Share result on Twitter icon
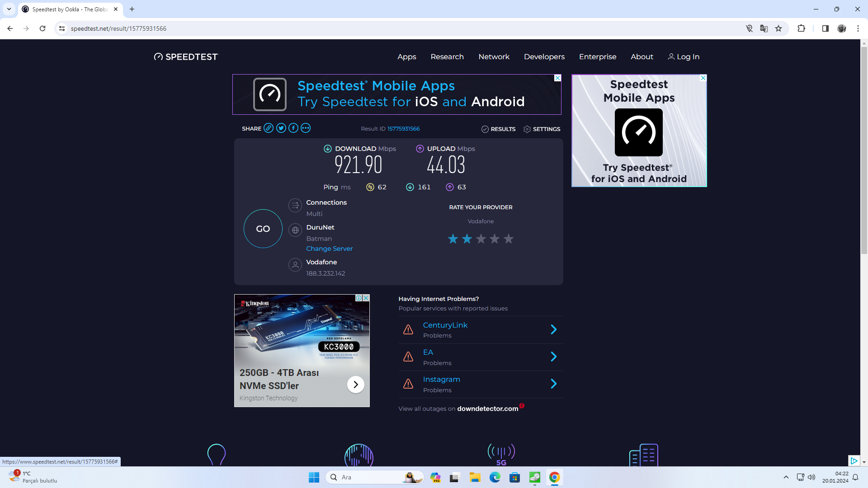868x488 pixels. coord(281,128)
